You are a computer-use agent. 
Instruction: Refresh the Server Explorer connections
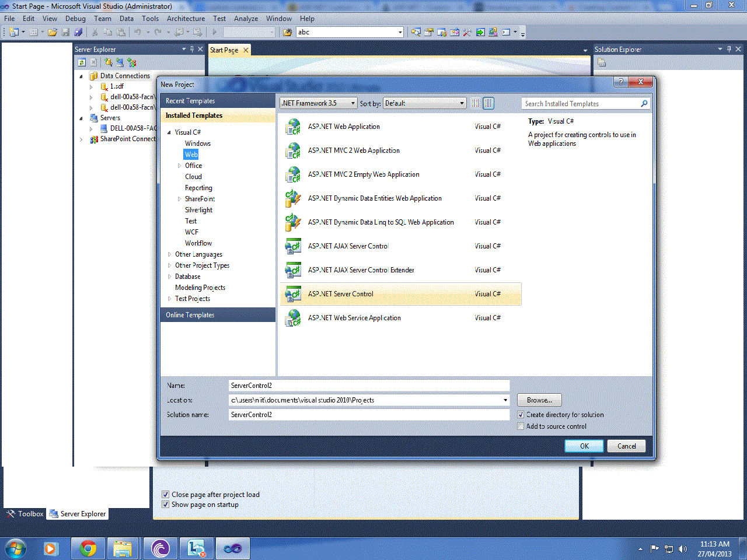coord(81,62)
